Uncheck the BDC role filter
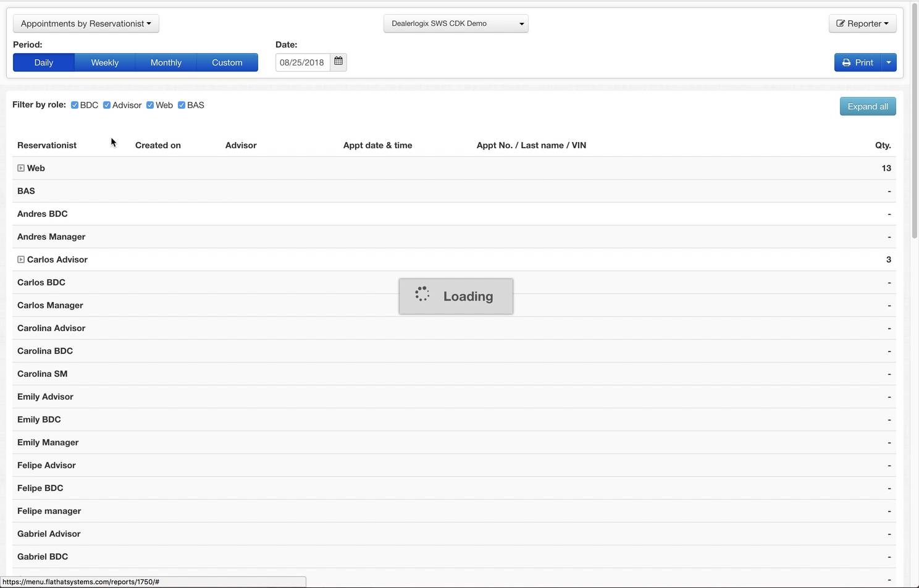Screen dimensions: 919x588 point(75,105)
